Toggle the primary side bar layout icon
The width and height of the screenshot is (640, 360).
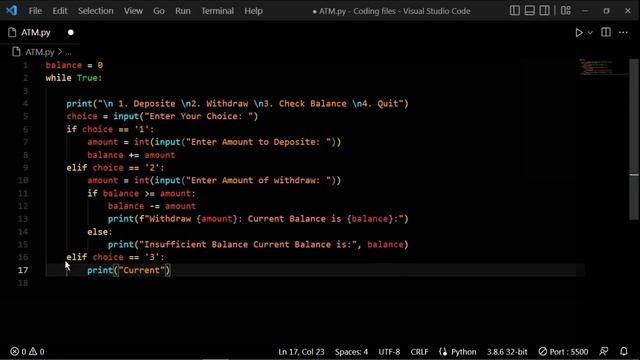click(x=515, y=11)
